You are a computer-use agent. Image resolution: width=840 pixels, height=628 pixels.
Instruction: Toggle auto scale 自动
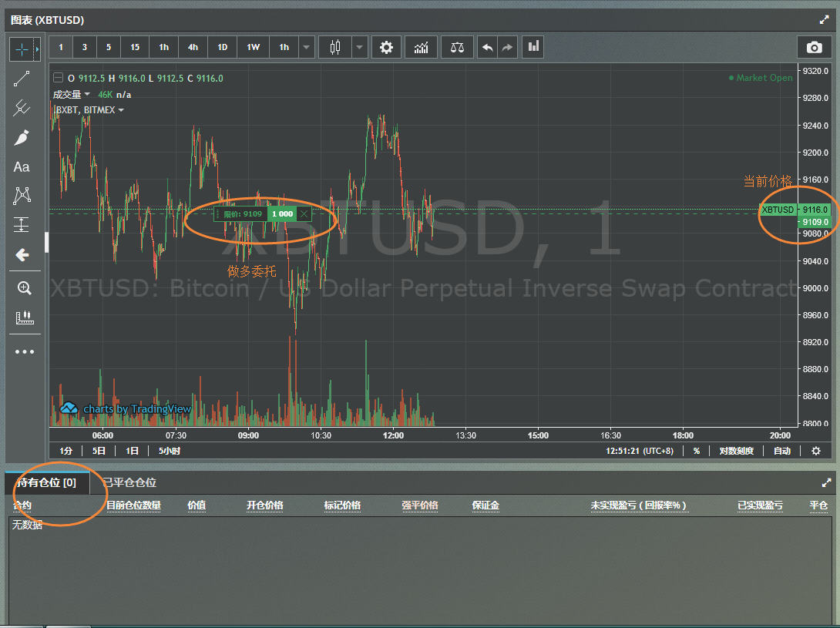[782, 452]
